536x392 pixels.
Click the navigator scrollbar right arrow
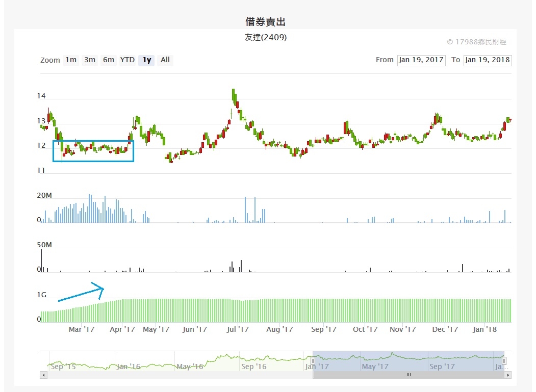coord(508,375)
